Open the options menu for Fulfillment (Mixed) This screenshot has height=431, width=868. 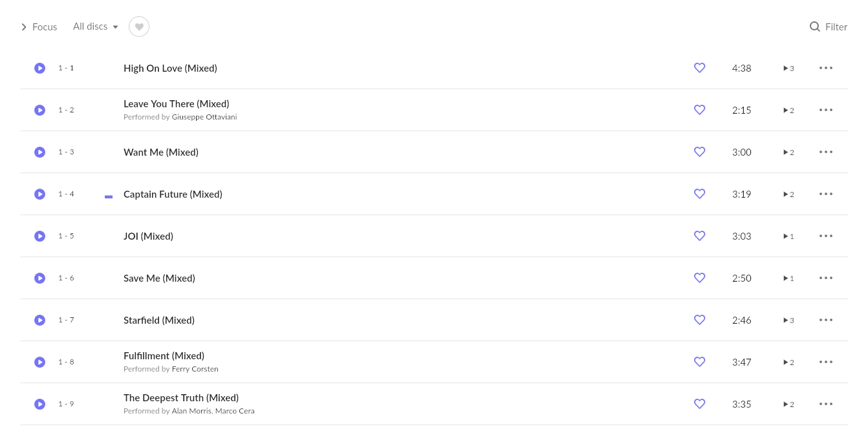[x=826, y=362]
